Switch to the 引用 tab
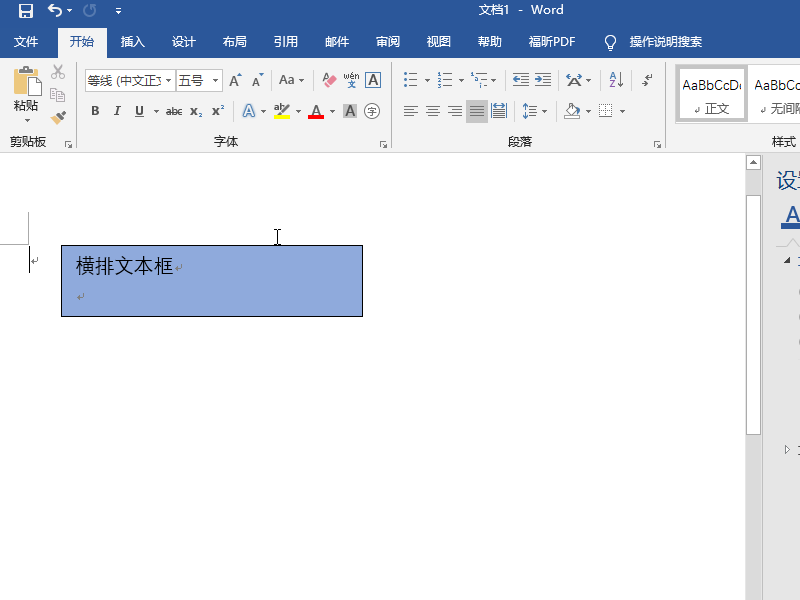The image size is (800, 600). click(x=286, y=42)
